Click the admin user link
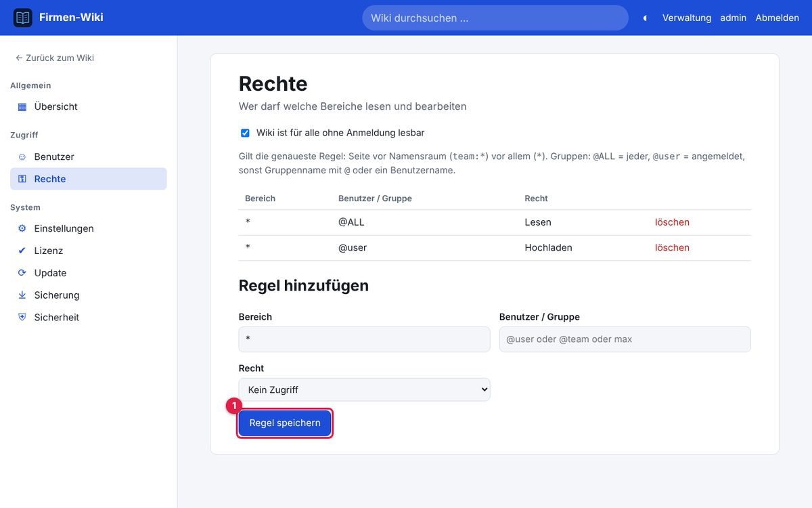This screenshot has width=812, height=508. click(x=734, y=18)
